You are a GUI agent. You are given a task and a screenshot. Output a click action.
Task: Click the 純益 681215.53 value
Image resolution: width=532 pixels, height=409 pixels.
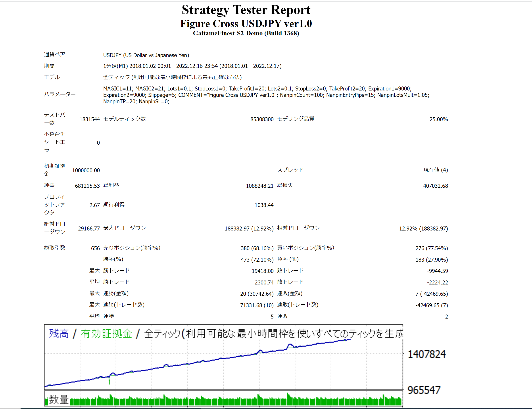click(87, 186)
